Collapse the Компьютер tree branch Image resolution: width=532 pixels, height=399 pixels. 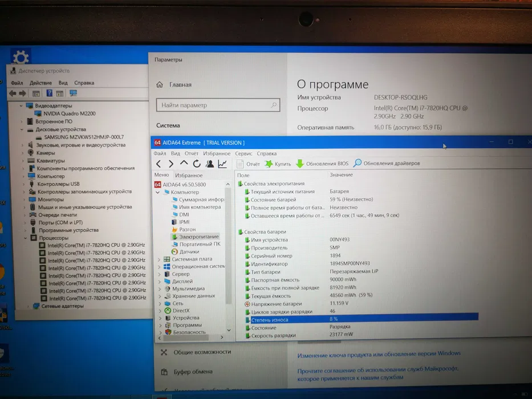[x=158, y=191]
